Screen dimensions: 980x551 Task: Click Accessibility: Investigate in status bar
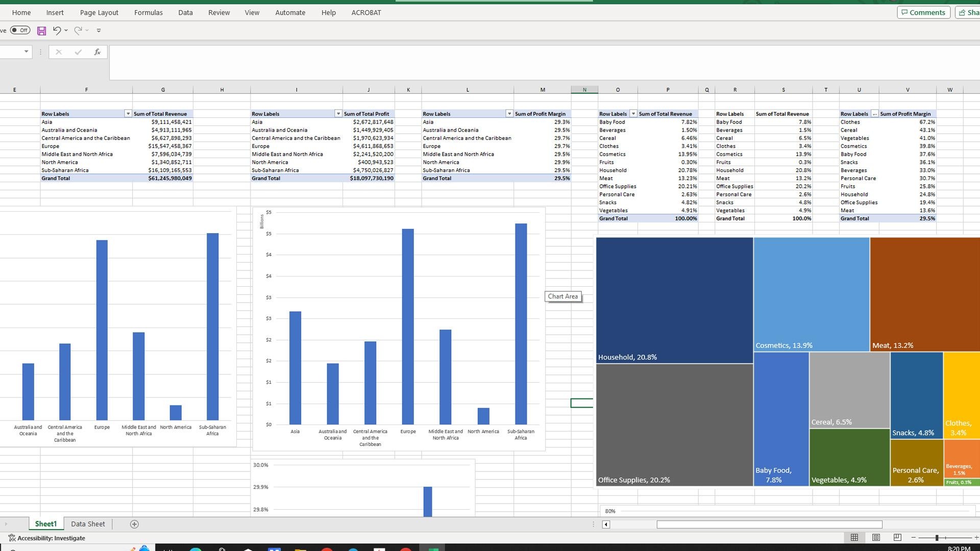pyautogui.click(x=47, y=538)
